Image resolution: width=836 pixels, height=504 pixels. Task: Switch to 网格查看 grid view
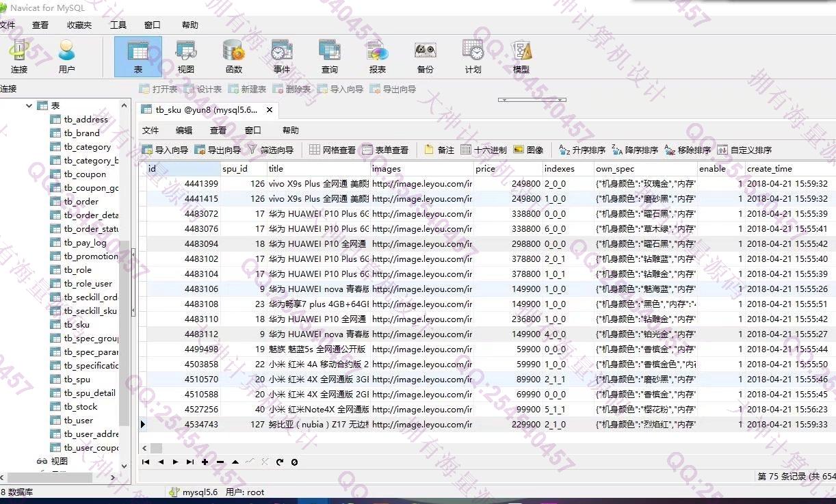click(x=332, y=150)
